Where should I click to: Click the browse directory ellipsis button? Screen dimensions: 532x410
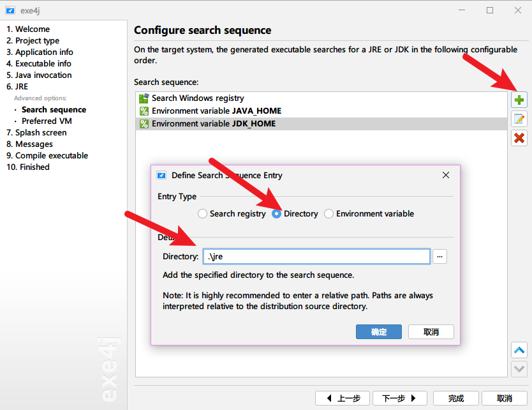[440, 257]
